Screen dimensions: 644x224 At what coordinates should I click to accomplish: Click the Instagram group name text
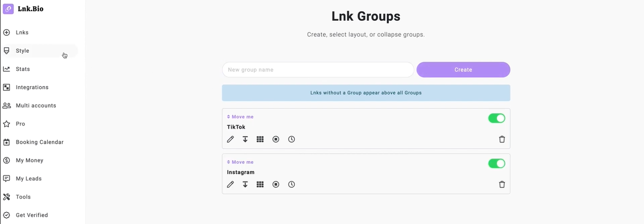[x=241, y=172]
